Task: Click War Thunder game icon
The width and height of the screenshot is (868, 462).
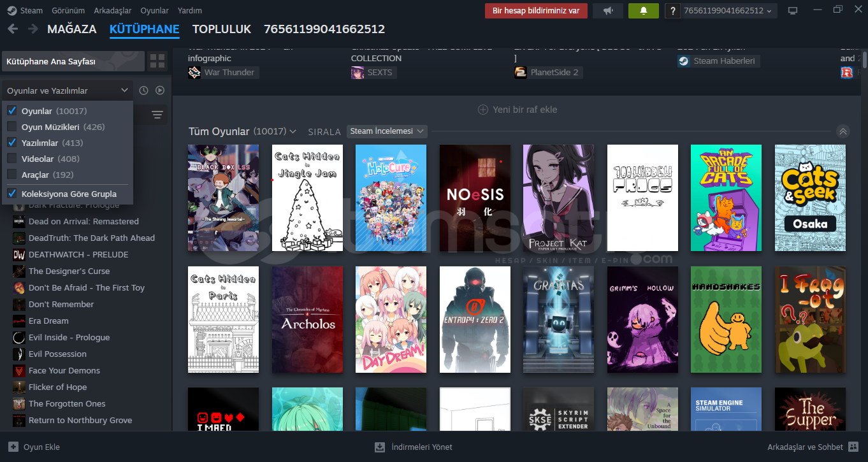Action: [x=194, y=72]
